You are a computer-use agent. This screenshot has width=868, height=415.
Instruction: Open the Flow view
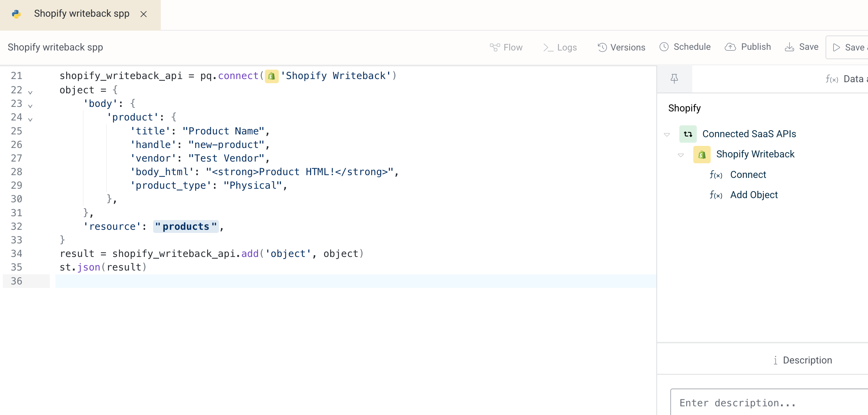click(x=506, y=47)
